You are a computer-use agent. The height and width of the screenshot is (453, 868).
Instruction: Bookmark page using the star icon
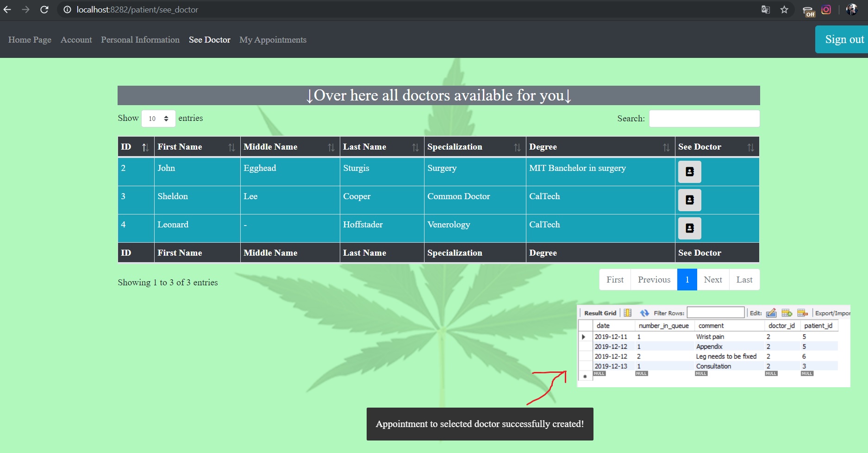click(x=784, y=10)
